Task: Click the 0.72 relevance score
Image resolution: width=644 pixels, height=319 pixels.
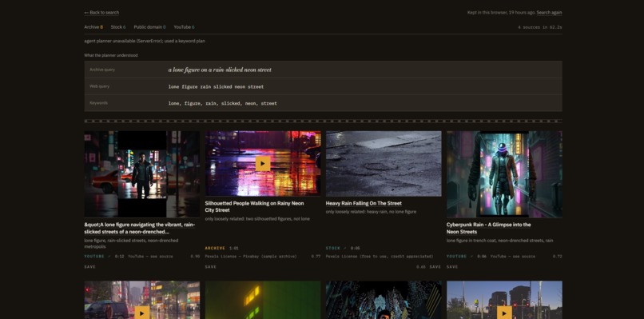Action: 558,256
